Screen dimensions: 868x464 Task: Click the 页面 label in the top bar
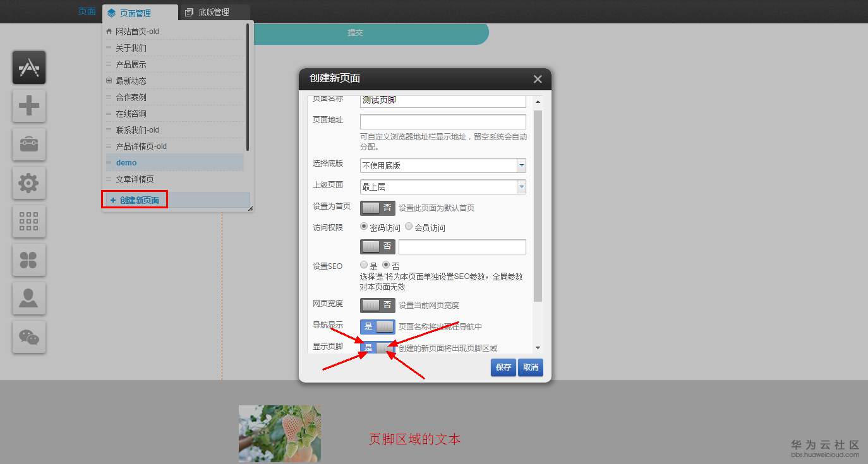click(x=87, y=12)
